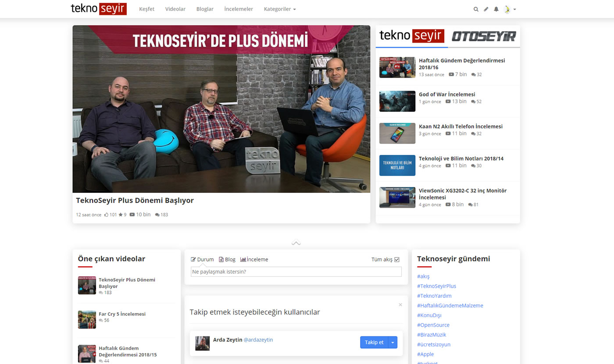Select the İnceleme post type tab
614x364 pixels.
pyautogui.click(x=254, y=259)
